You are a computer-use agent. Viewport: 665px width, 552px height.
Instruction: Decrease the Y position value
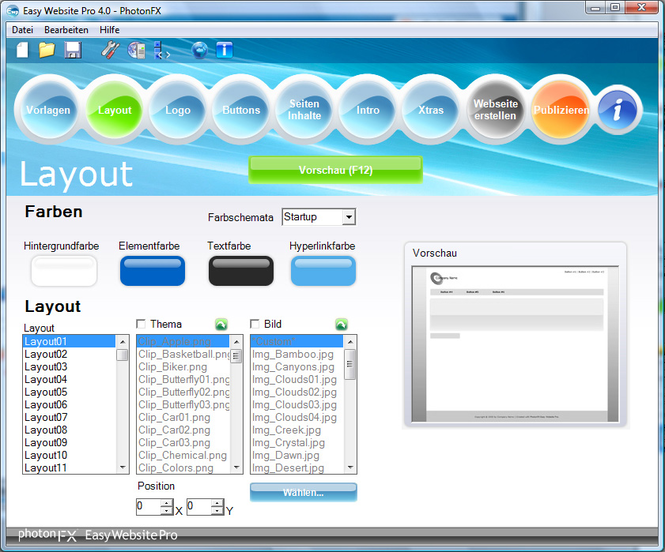pyautogui.click(x=218, y=511)
